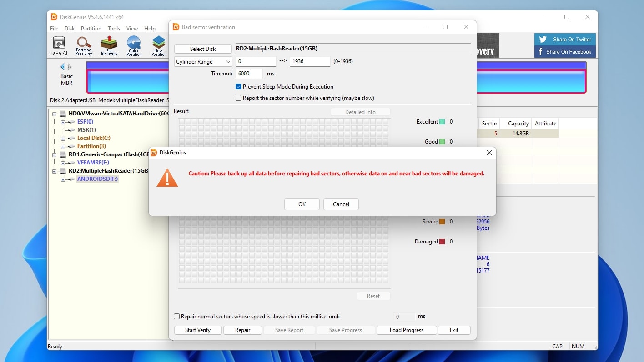
Task: Click the DiskGenius logo in the title bar
Action: (55, 17)
